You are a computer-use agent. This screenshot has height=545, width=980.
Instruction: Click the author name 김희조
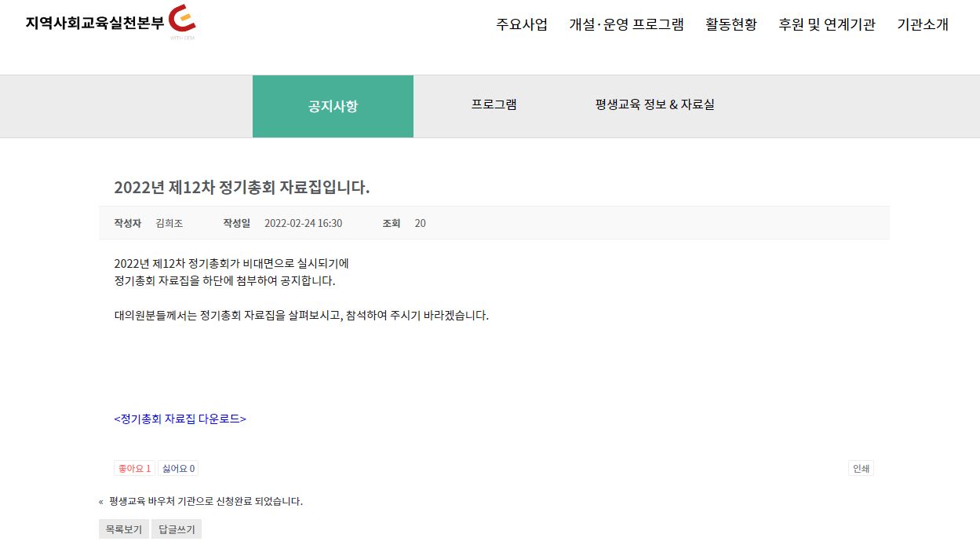point(169,223)
